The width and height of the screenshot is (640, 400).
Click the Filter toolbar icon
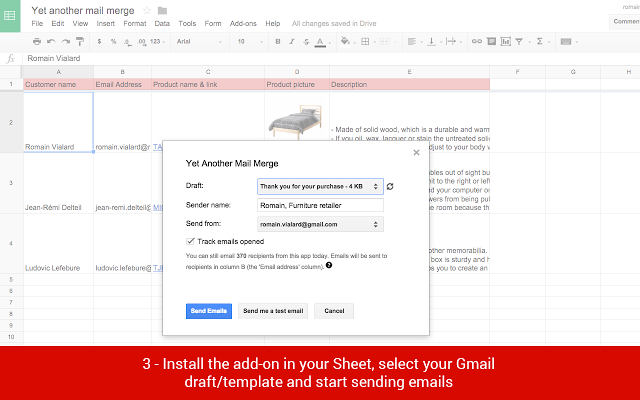[519, 41]
